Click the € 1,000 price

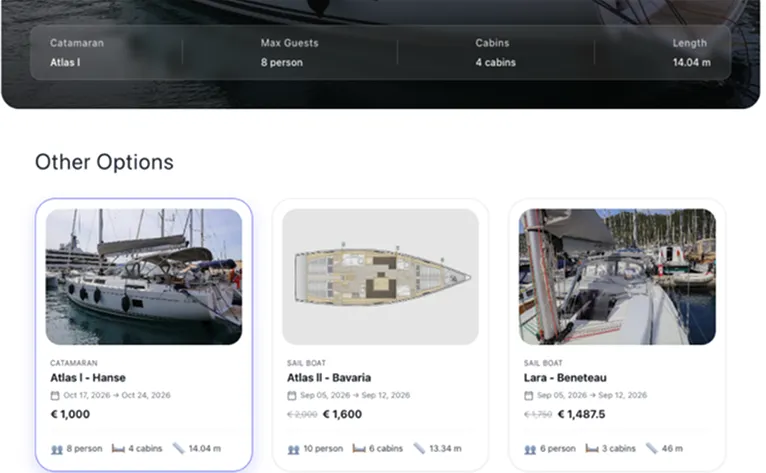tap(70, 414)
